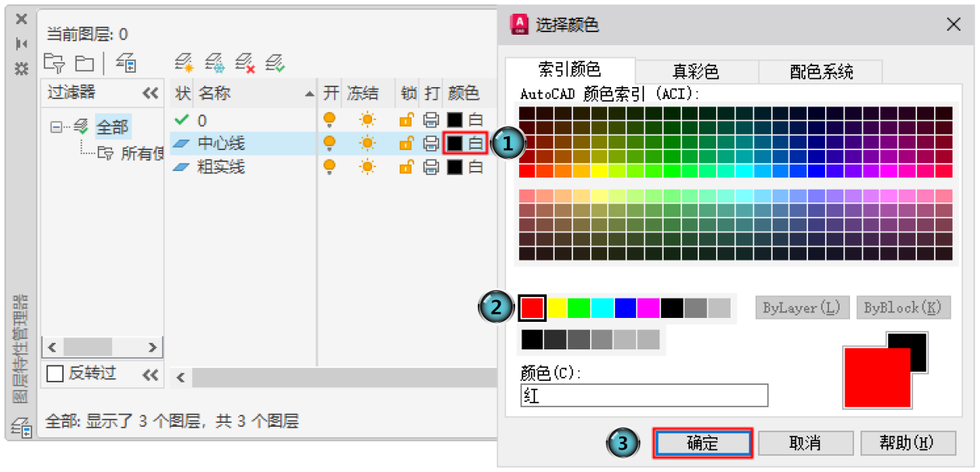Viewport: 980px width, 472px height.
Task: Open the Layer States Manager icon
Action: click(x=126, y=63)
